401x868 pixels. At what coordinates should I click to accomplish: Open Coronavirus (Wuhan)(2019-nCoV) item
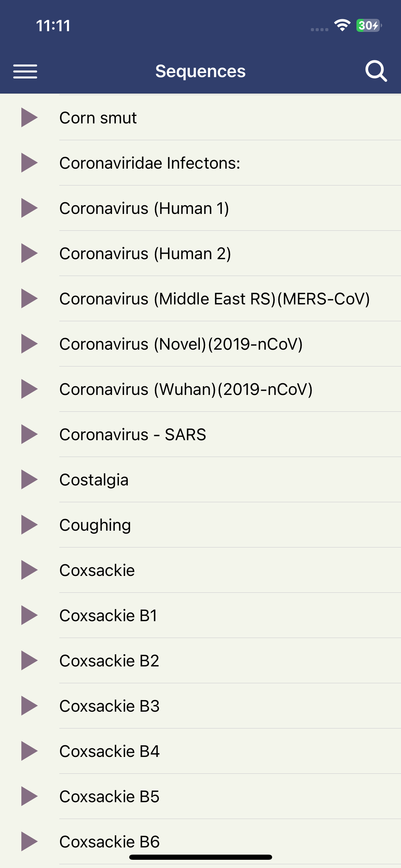pos(200,389)
